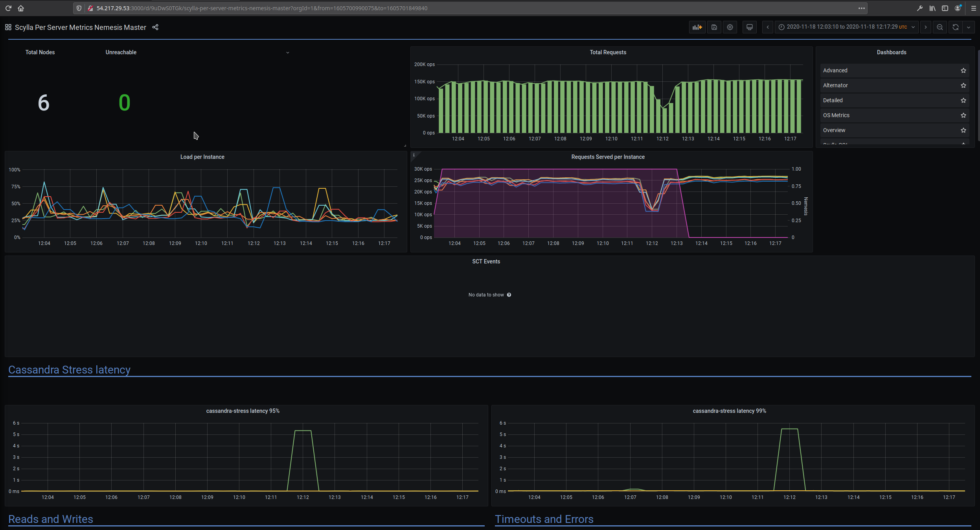
Task: Refresh the dashboard data
Action: point(955,27)
